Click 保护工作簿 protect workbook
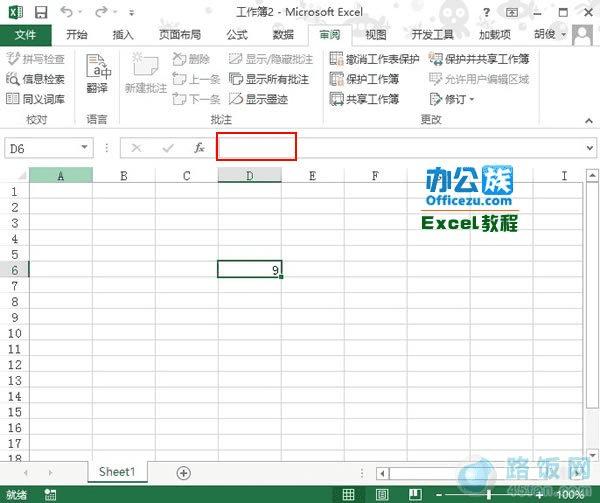This screenshot has height=503, width=600. tap(364, 79)
